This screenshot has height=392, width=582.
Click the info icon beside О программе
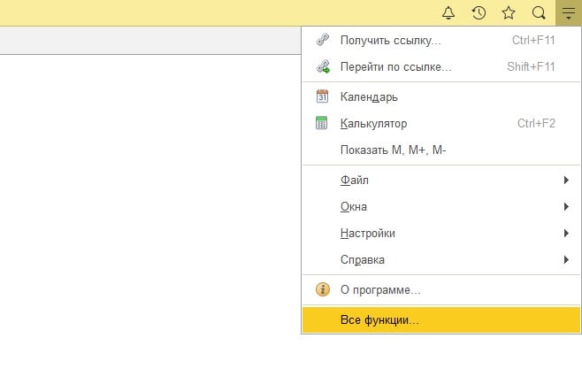322,289
